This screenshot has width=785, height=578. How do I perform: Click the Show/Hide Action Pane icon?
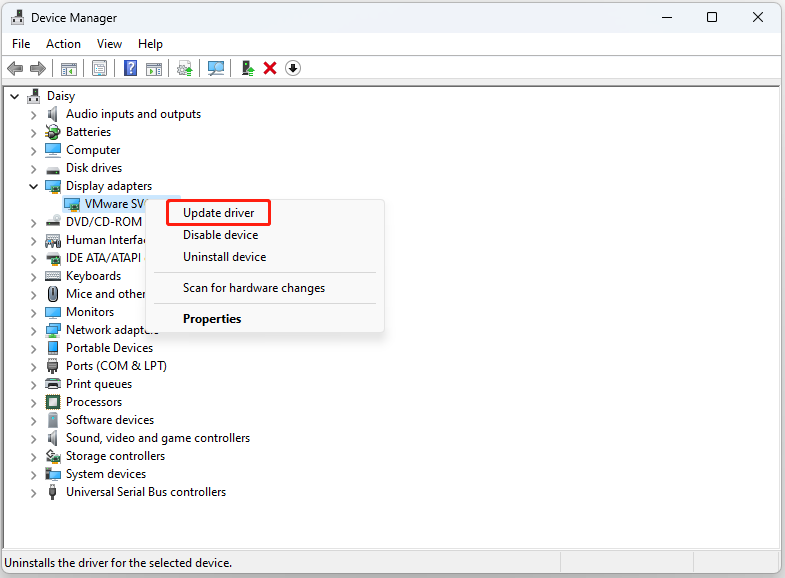(154, 69)
